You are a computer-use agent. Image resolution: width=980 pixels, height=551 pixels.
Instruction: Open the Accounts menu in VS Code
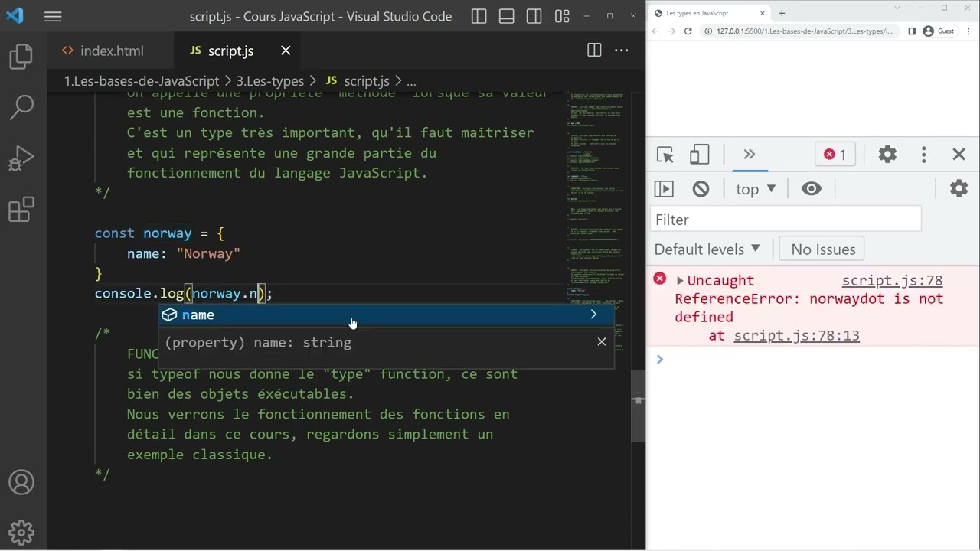point(21,483)
